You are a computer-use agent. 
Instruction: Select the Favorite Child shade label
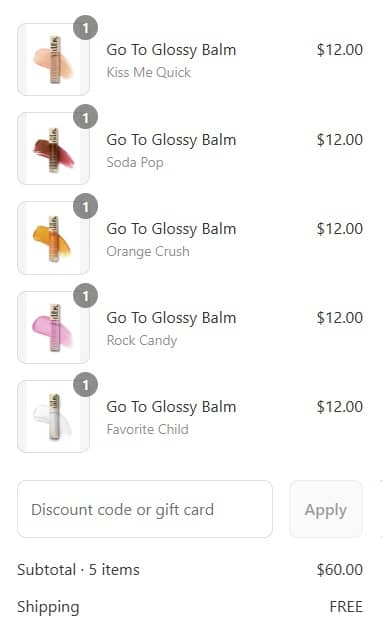tap(147, 429)
